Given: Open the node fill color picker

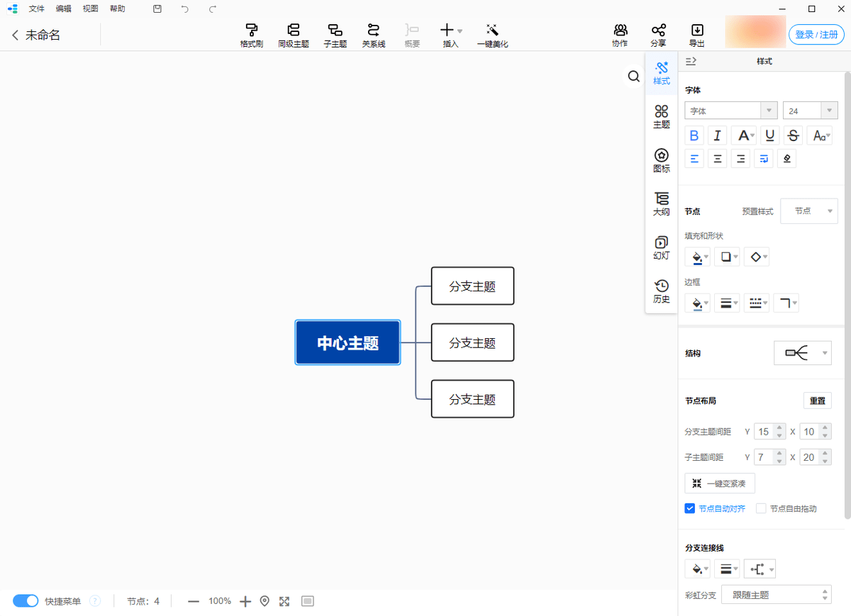Looking at the screenshot, I should click(697, 257).
